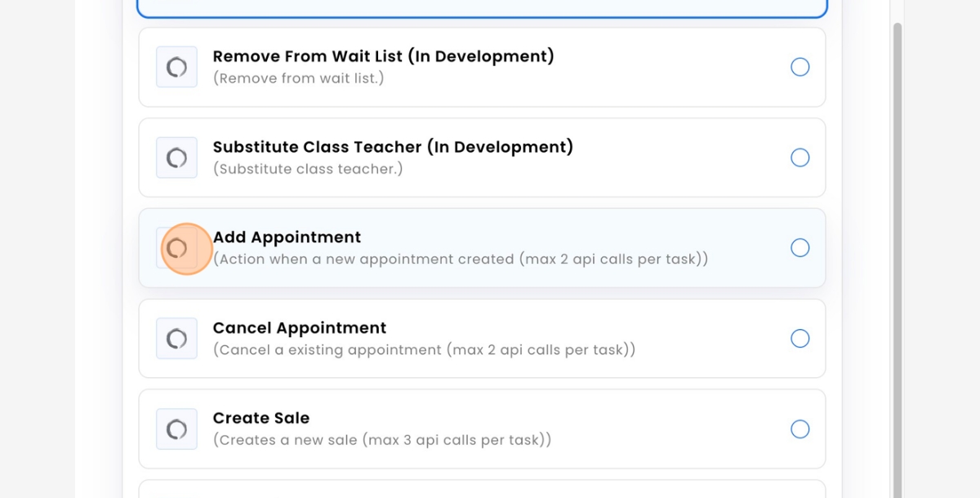
Task: Click the 'Add Appointment' title text
Action: [x=287, y=238]
